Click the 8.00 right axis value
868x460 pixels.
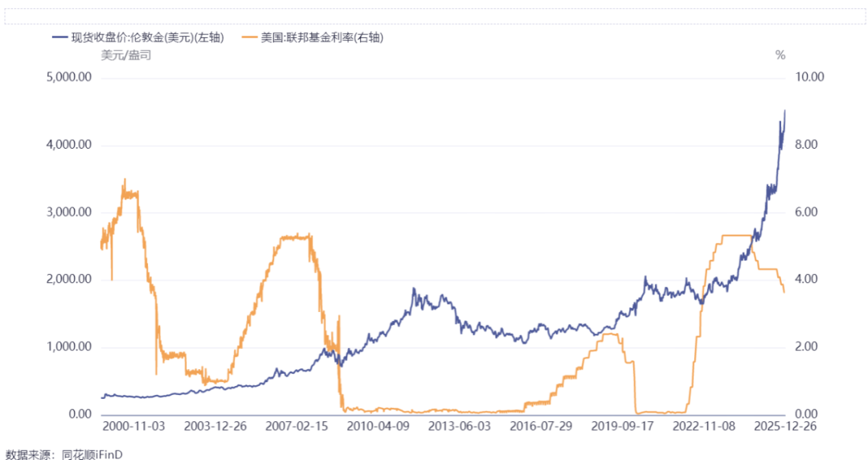coord(807,145)
